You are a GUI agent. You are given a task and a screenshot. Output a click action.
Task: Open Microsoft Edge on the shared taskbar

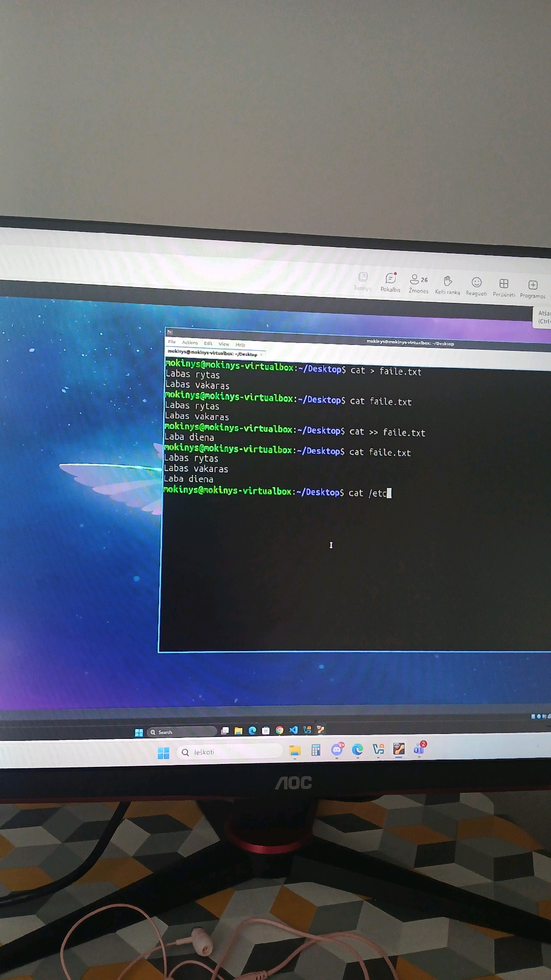pyautogui.click(x=252, y=731)
